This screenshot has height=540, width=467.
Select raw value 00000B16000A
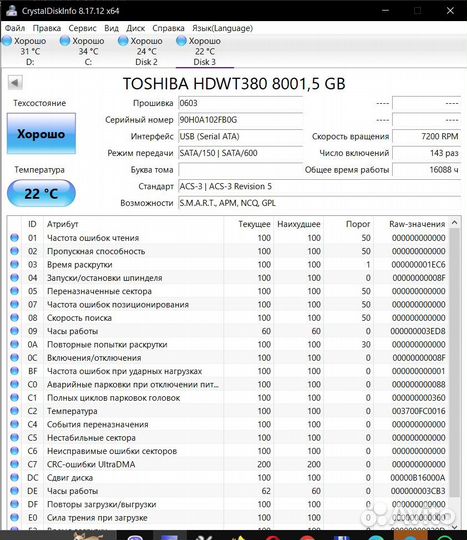pos(418,478)
